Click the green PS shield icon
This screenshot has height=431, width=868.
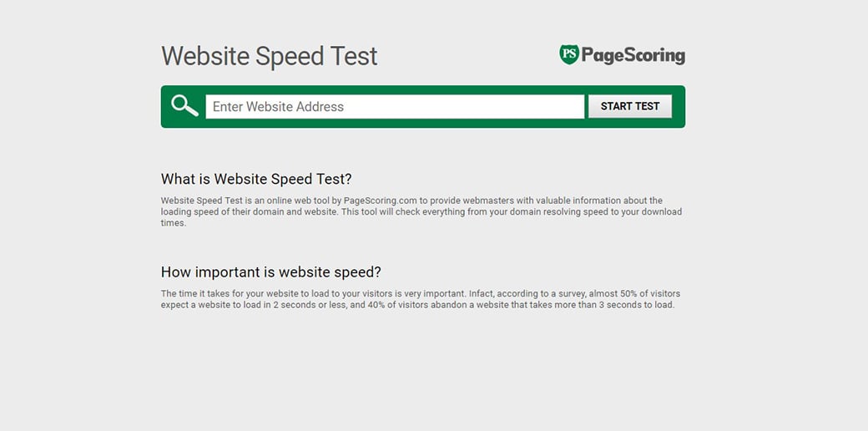[569, 55]
